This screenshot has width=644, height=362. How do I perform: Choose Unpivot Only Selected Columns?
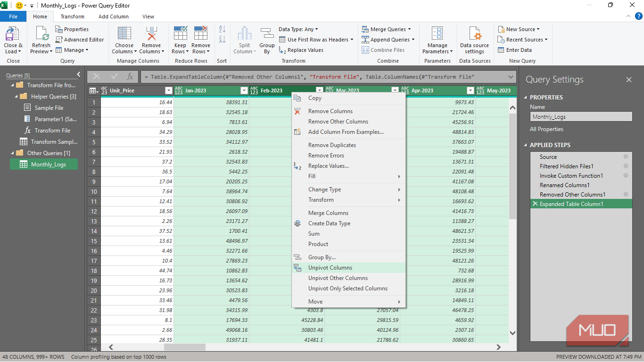pos(349,288)
